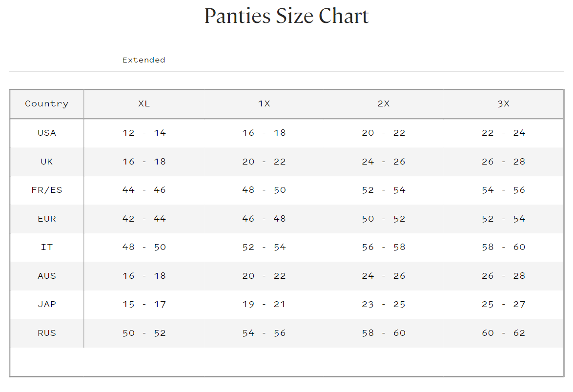Click the 1X size column header
Viewport: 573px width, 392px height.
[264, 103]
